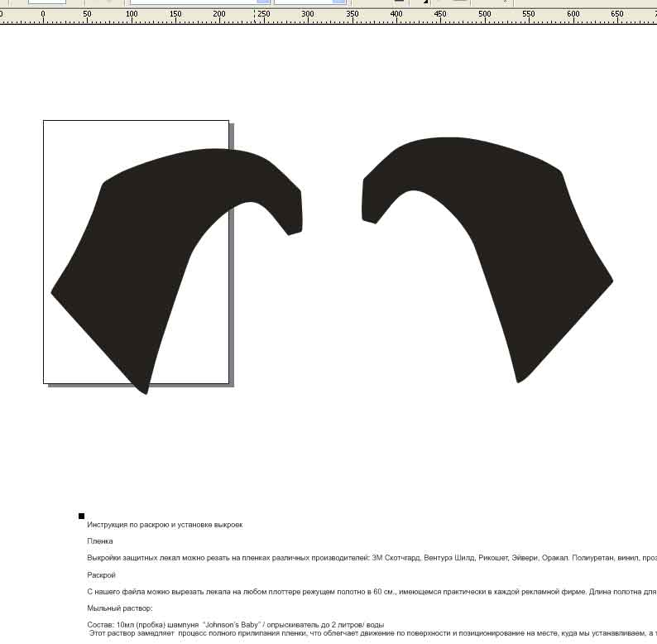Image resolution: width=657 pixels, height=644 pixels.
Task: Click the 'Раскрой' heading text
Action: (x=101, y=574)
